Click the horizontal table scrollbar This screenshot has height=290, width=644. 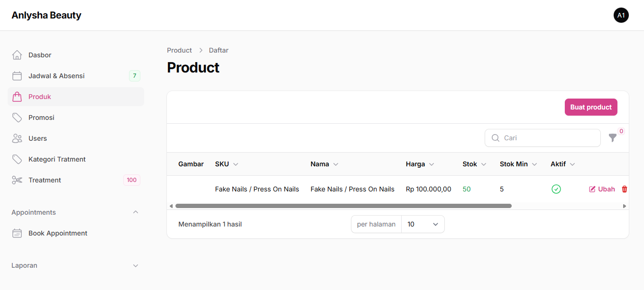point(343,206)
